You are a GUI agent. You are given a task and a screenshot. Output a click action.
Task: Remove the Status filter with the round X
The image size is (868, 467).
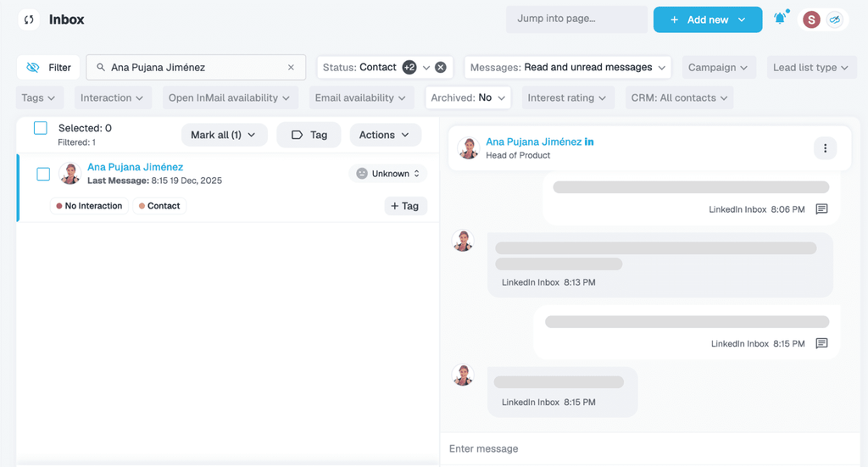click(x=441, y=68)
